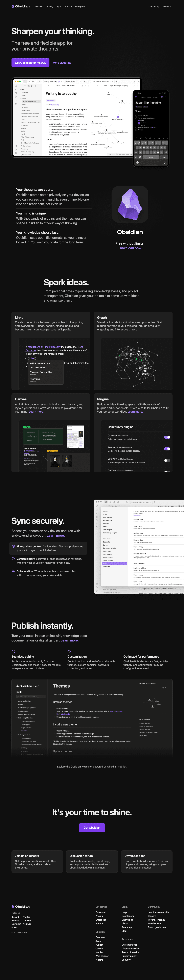Open the Pricing page from the top navigation
The height and width of the screenshot is (980, 184).
50,6
